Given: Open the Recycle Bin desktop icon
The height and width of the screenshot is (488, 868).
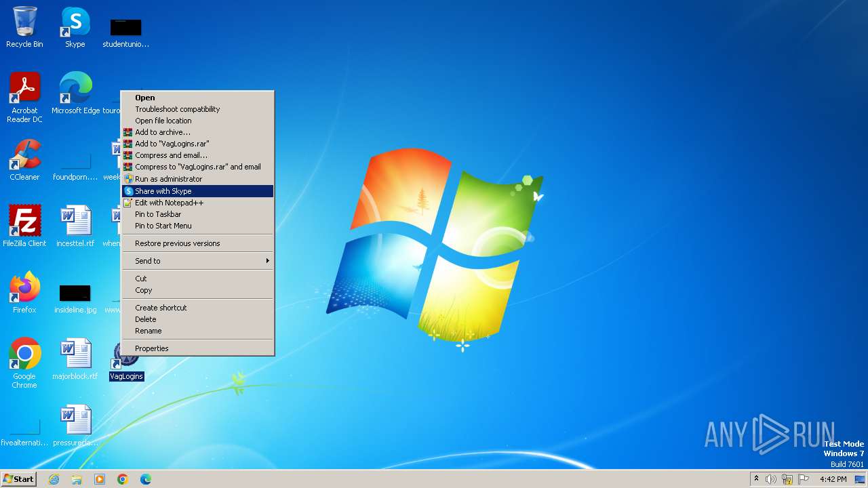Looking at the screenshot, I should pos(24,27).
